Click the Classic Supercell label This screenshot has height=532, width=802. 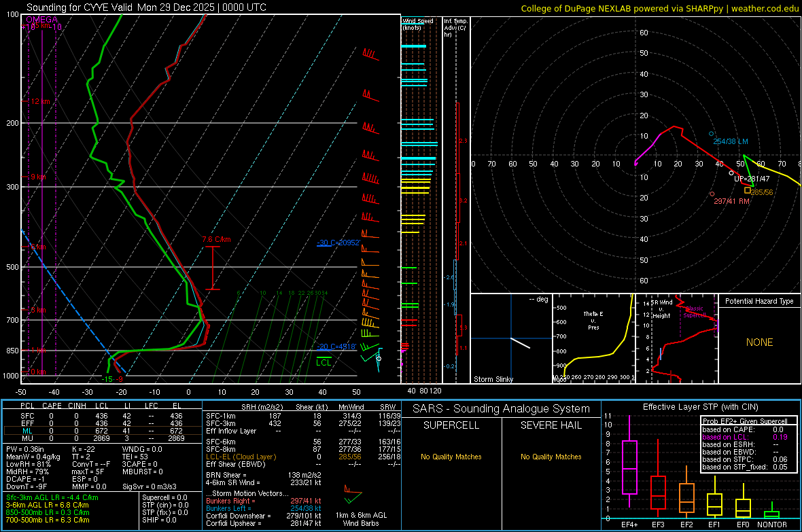pos(695,312)
